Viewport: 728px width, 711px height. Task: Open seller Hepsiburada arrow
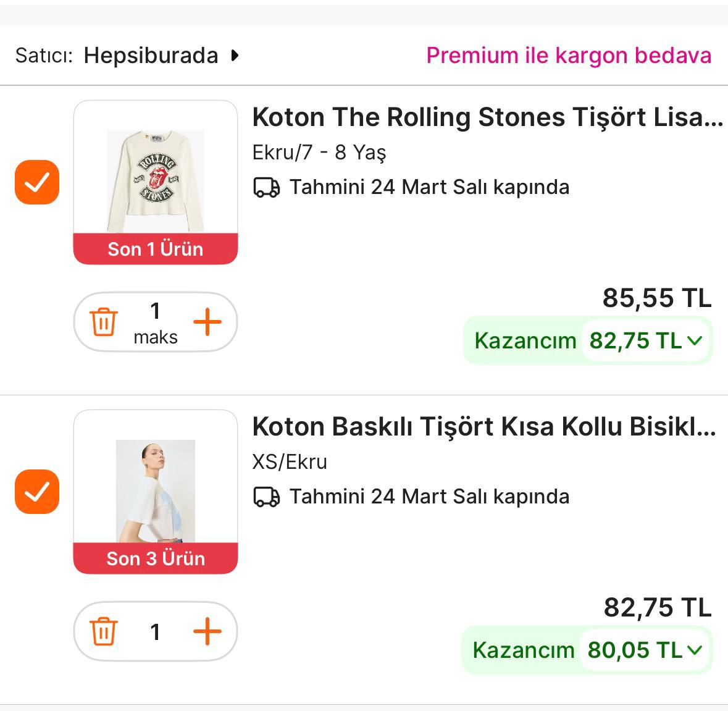[235, 56]
